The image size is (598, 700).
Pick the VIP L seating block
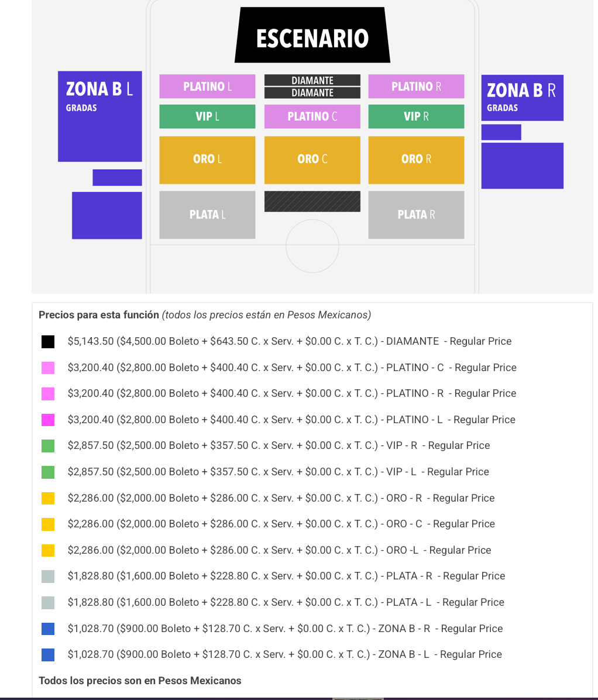pyautogui.click(x=207, y=116)
